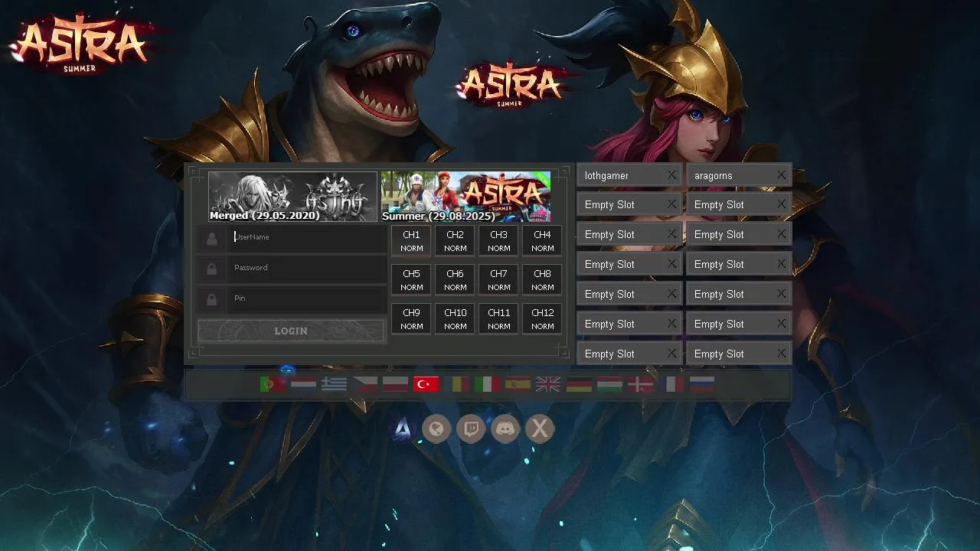Select the Romanian flag language
Screen dimensions: 980x551
[x=456, y=384]
